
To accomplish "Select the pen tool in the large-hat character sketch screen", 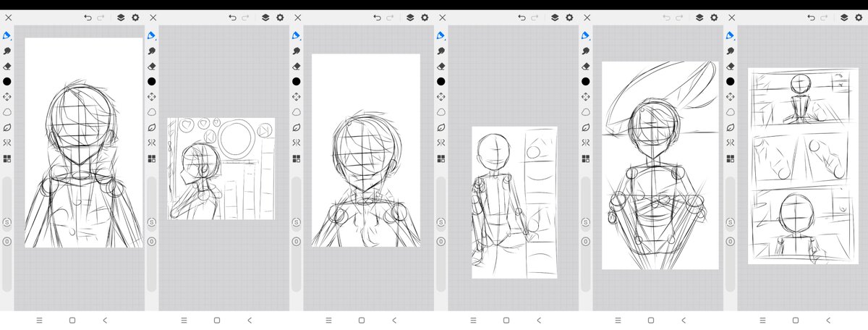I will [x=585, y=35].
